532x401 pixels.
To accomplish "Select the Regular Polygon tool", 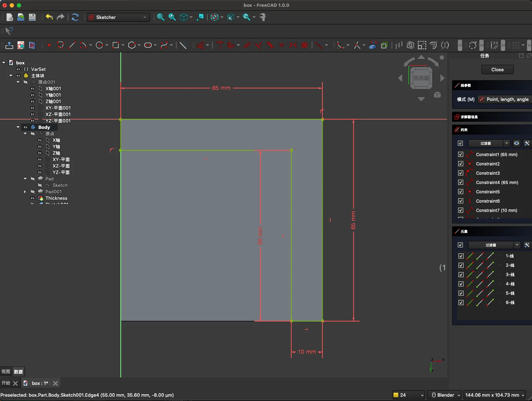I will [132, 45].
